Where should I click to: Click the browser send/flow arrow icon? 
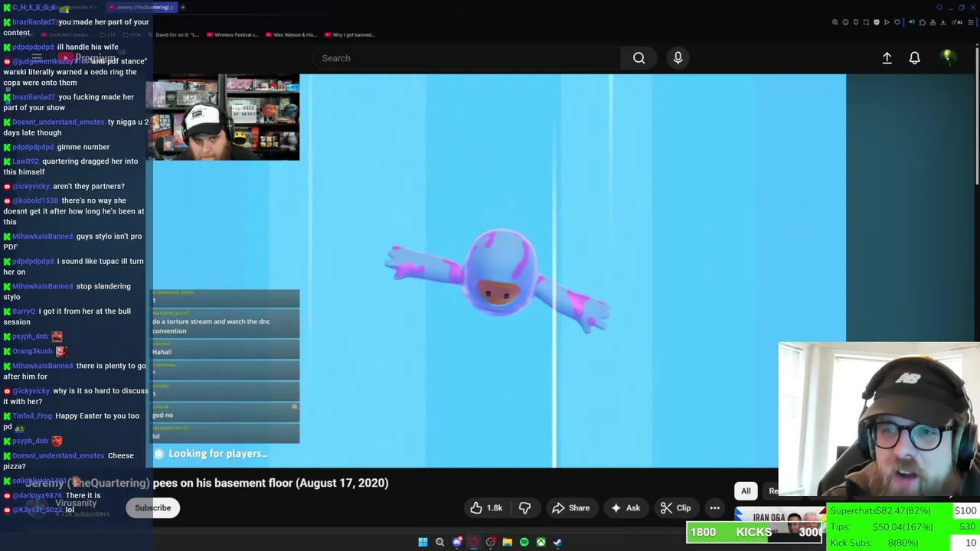(x=887, y=22)
